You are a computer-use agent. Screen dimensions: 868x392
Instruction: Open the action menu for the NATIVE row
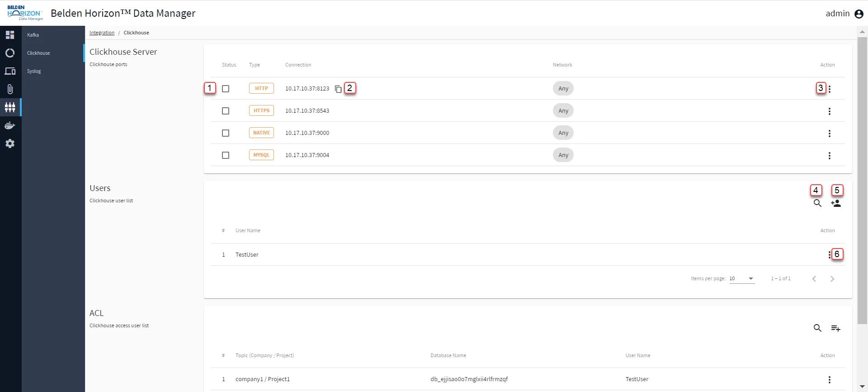(830, 134)
